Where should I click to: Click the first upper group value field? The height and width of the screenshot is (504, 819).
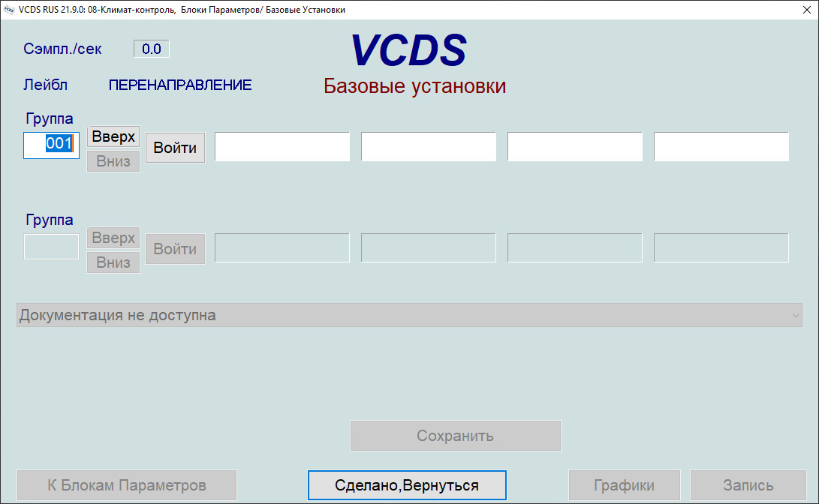(282, 146)
